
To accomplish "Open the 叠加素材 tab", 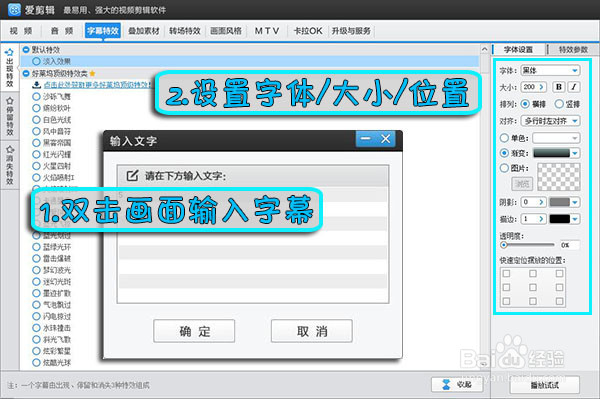I will pyautogui.click(x=143, y=31).
